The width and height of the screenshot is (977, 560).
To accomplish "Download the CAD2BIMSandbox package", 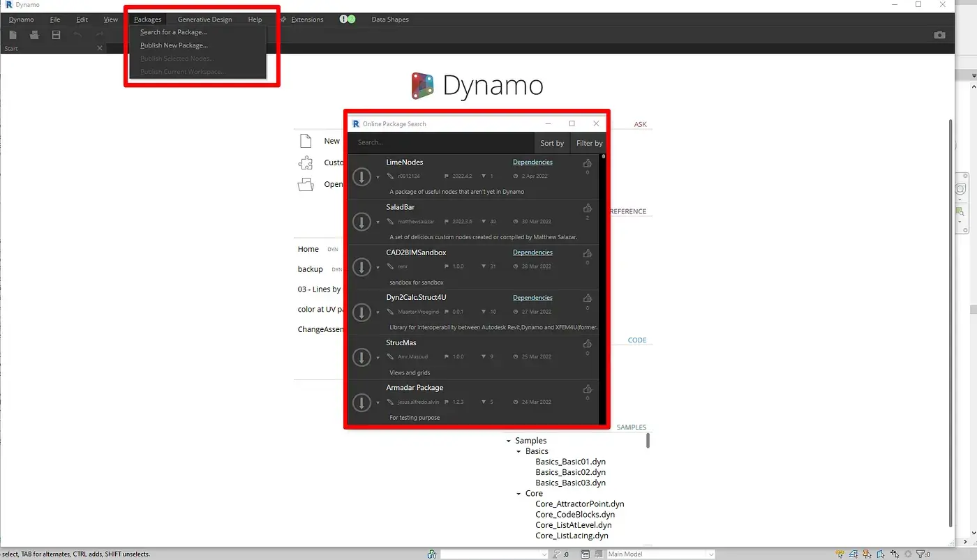I will coord(361,267).
